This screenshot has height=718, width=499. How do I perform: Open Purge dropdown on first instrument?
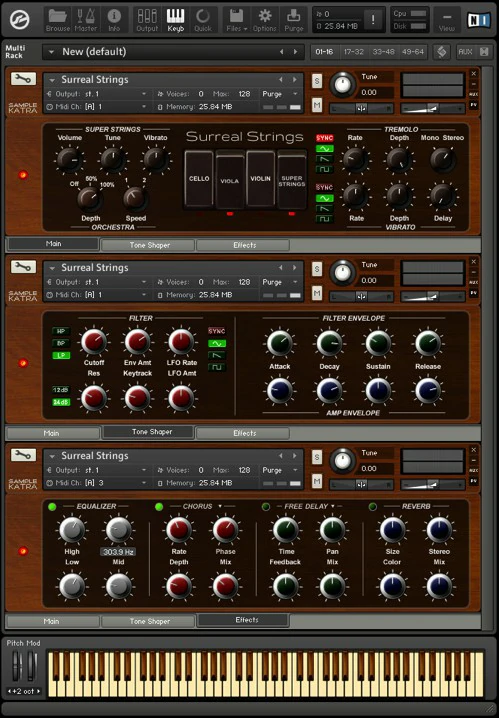(295, 94)
